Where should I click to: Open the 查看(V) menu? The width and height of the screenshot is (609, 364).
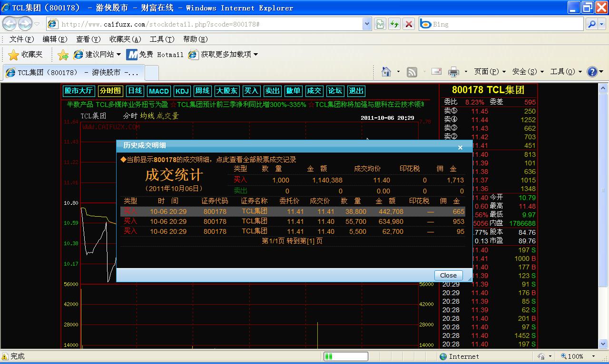(88, 39)
